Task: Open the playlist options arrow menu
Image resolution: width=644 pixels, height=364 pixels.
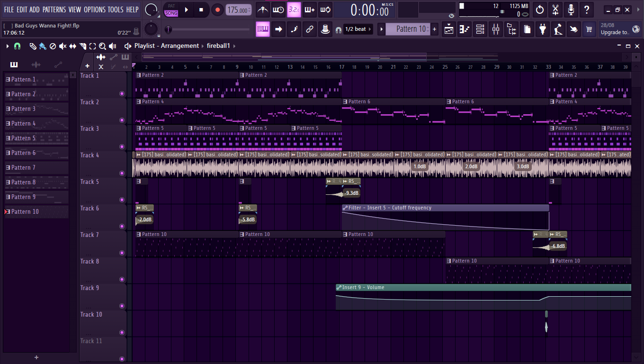Action: [8, 46]
